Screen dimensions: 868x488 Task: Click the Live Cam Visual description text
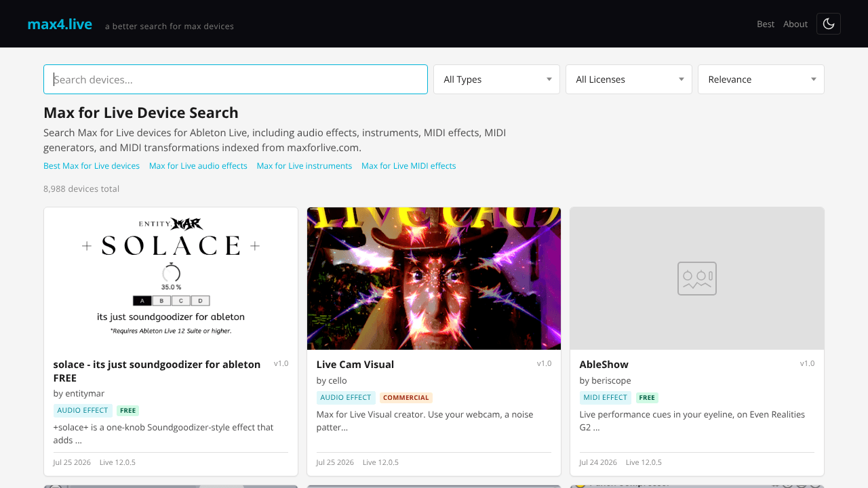click(425, 421)
